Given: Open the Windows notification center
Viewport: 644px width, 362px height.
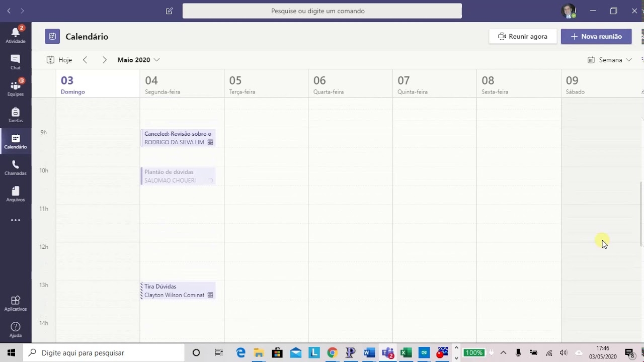Looking at the screenshot, I should coord(629,353).
